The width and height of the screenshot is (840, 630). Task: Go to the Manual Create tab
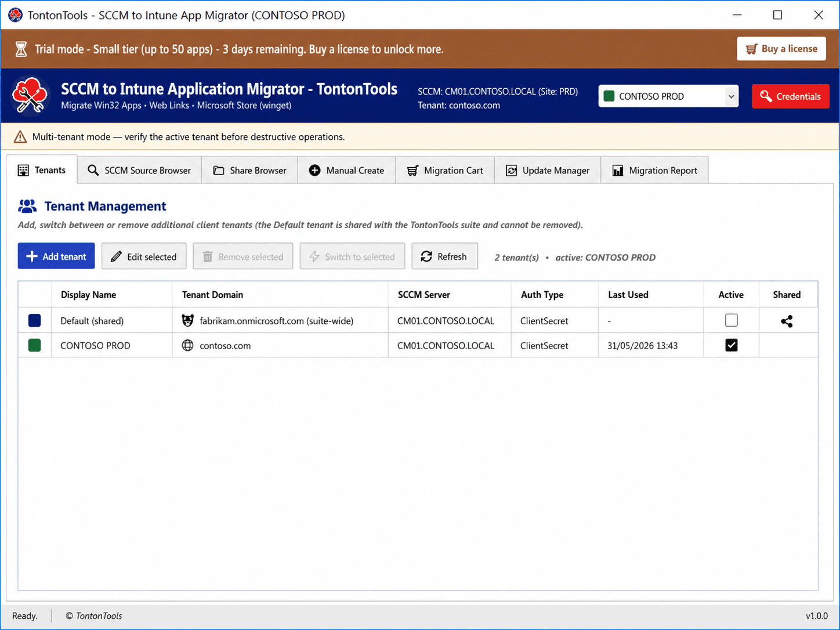346,171
